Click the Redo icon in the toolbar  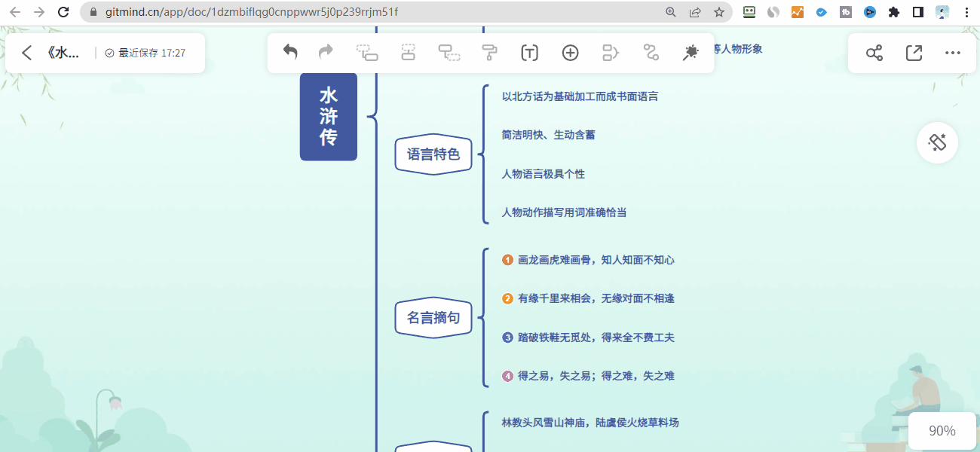(325, 53)
